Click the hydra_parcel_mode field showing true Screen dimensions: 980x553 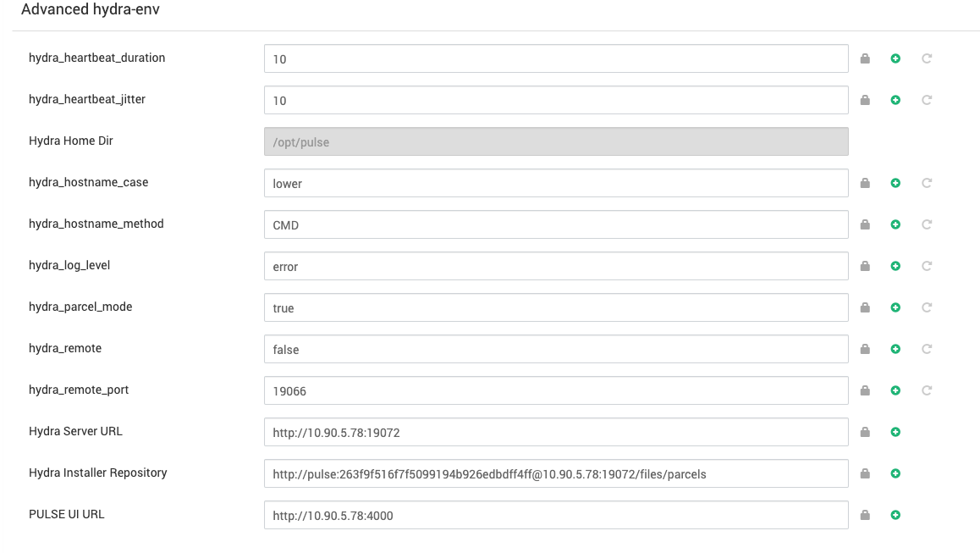[556, 307]
